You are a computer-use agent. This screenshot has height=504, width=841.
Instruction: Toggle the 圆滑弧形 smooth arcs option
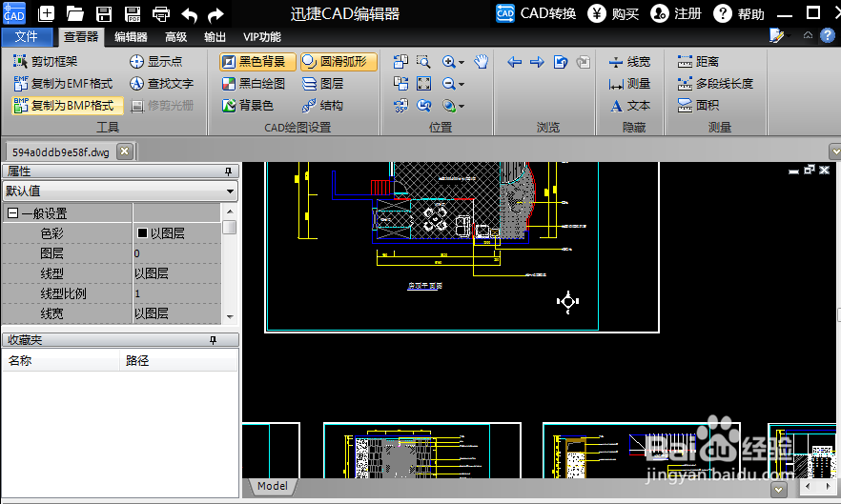338,62
